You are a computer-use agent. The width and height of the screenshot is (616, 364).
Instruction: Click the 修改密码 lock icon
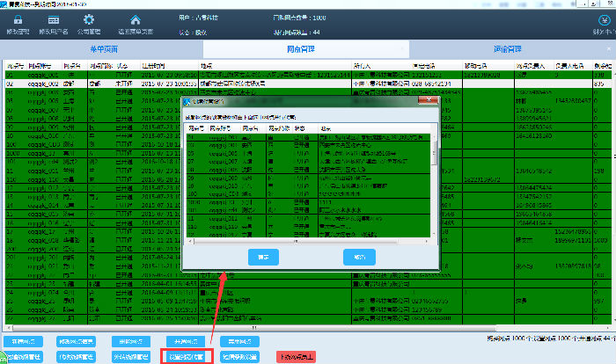pos(18,20)
